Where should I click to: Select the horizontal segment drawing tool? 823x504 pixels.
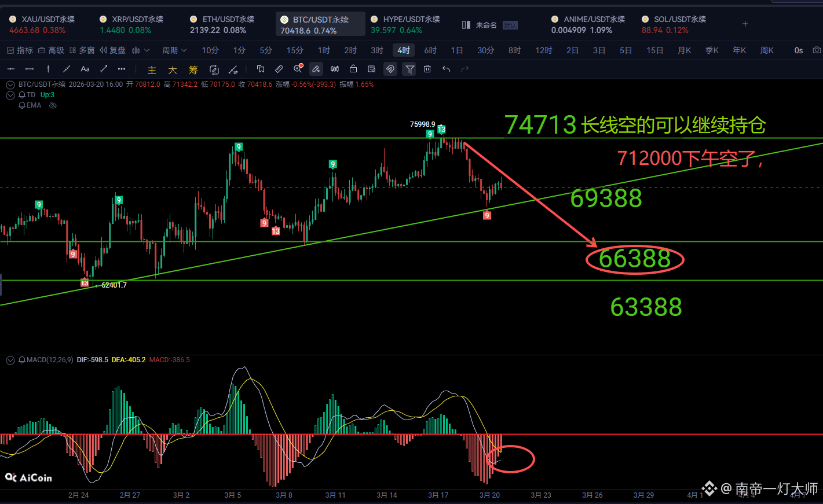[x=30, y=69]
